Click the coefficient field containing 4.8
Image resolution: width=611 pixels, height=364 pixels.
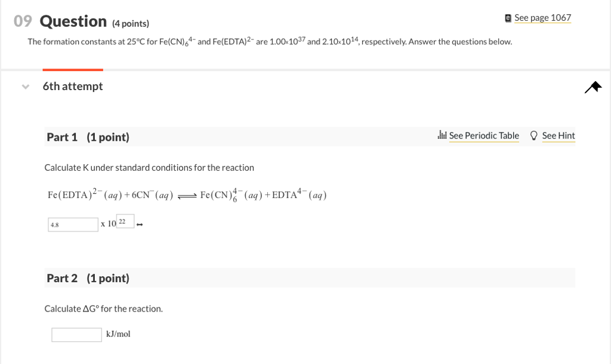tap(73, 224)
